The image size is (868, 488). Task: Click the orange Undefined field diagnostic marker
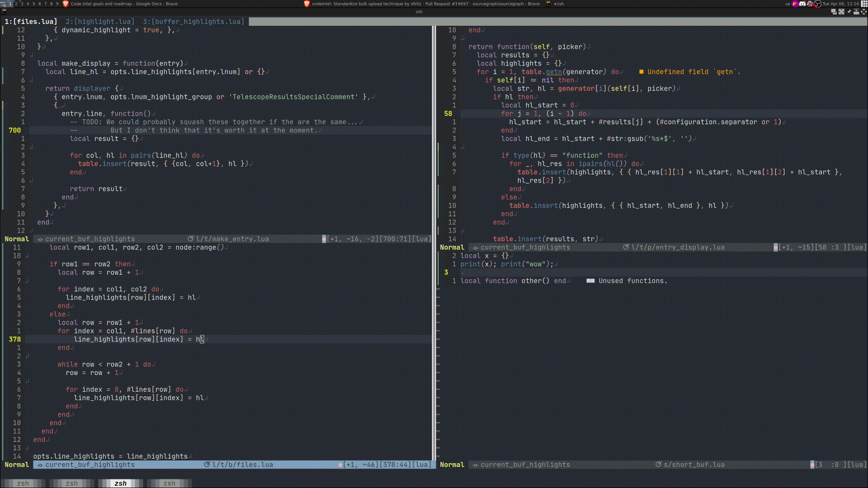[x=641, y=72]
